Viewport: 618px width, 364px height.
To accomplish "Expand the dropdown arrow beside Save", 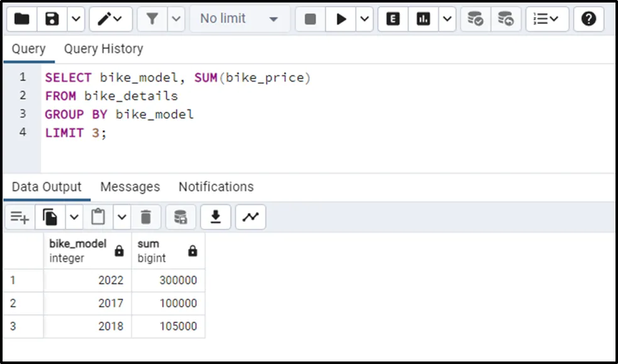I will tap(75, 19).
